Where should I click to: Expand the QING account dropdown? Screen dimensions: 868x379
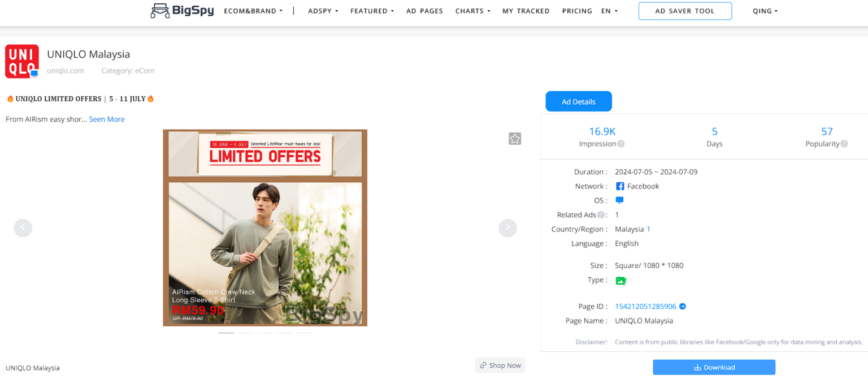pos(765,10)
